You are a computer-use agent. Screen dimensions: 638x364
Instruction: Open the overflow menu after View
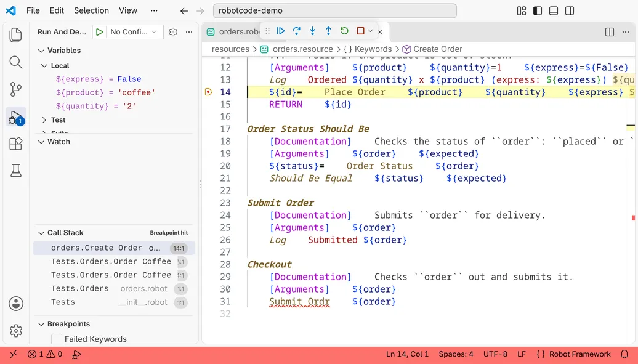point(154,10)
